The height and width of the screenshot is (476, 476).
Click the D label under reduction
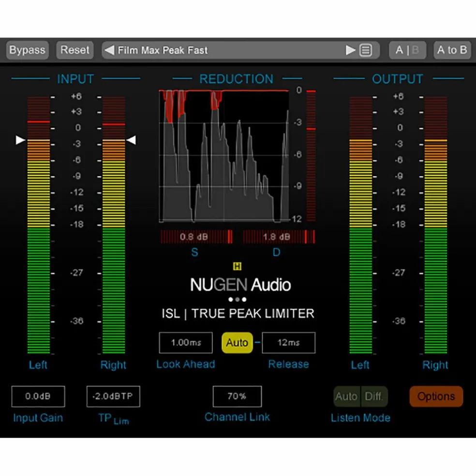coord(276,252)
